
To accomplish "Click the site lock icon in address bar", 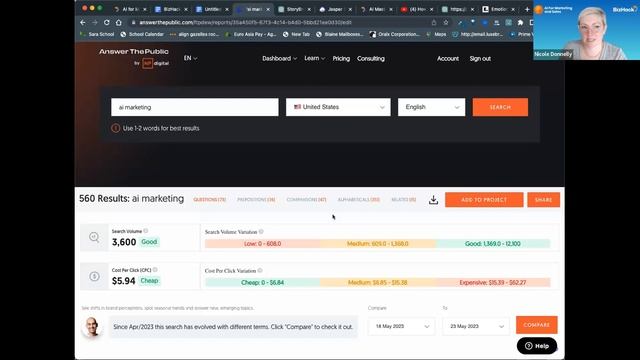I will 133,23.
